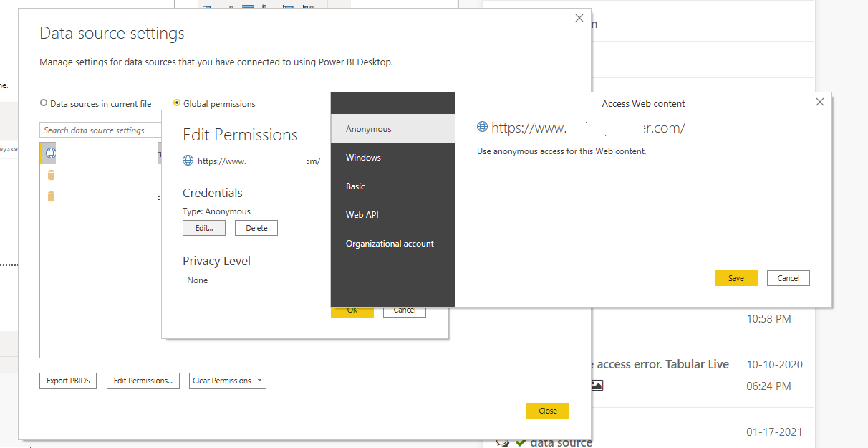Click the 'Data source settings' dialog title
The width and height of the screenshot is (868, 448).
[112, 34]
